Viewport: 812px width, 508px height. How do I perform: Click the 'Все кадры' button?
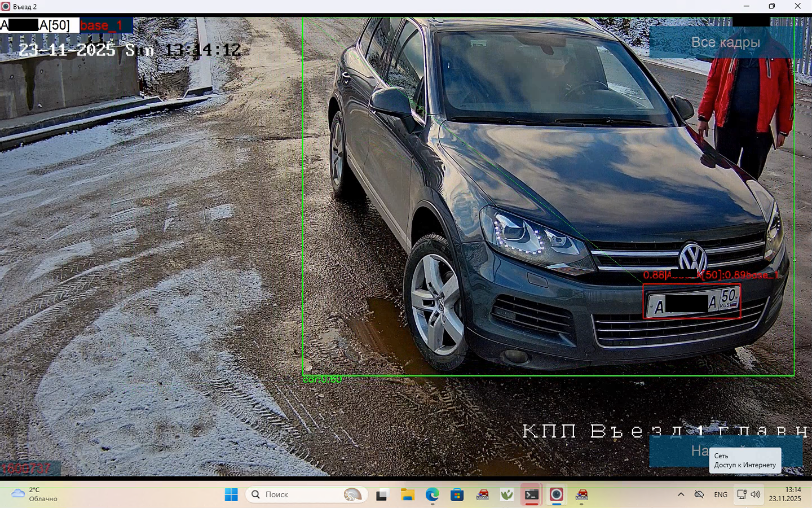[x=725, y=42]
